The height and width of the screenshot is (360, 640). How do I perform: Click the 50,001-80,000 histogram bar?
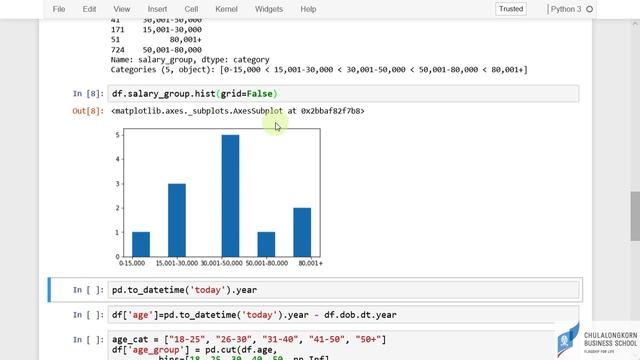pyautogui.click(x=266, y=244)
